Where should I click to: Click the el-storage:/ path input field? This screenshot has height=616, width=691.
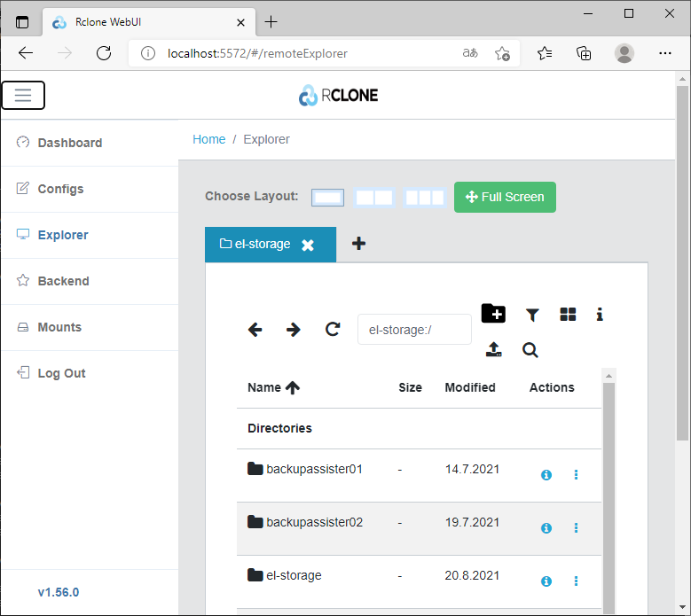(414, 329)
